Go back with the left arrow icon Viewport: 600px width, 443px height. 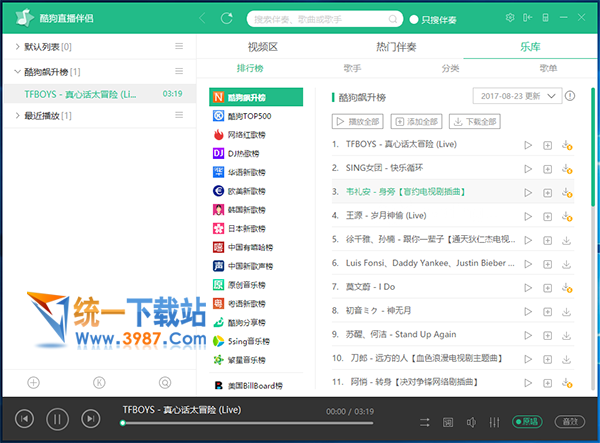pyautogui.click(x=202, y=18)
